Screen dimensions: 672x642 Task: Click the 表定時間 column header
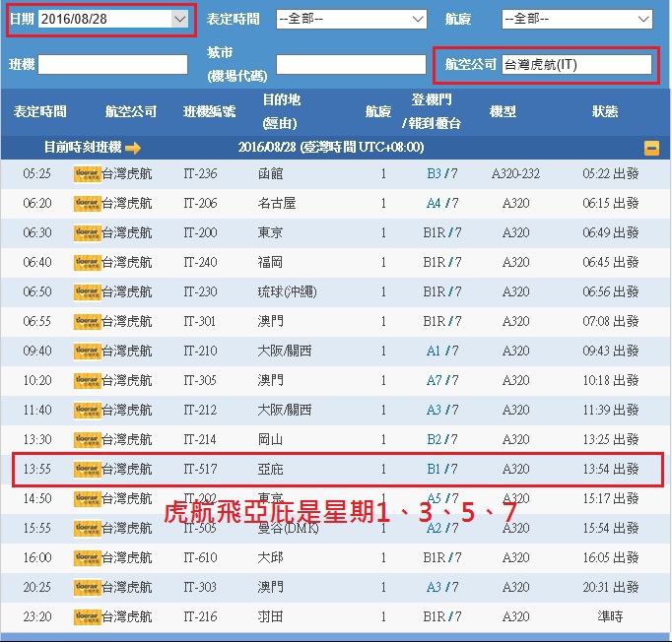pos(39,112)
